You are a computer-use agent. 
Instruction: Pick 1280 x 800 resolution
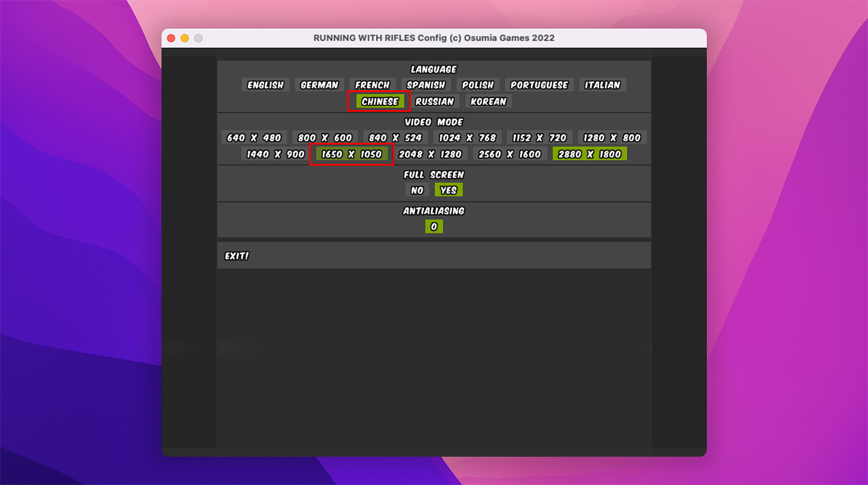612,138
